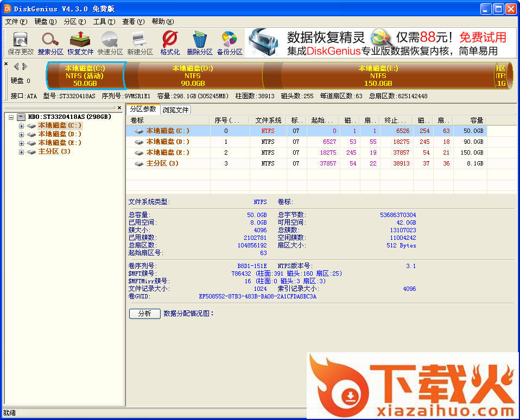Image resolution: width=520 pixels, height=420 pixels.
Task: Expand 本地磁盘 (E:) in the tree
Action: [x=22, y=143]
